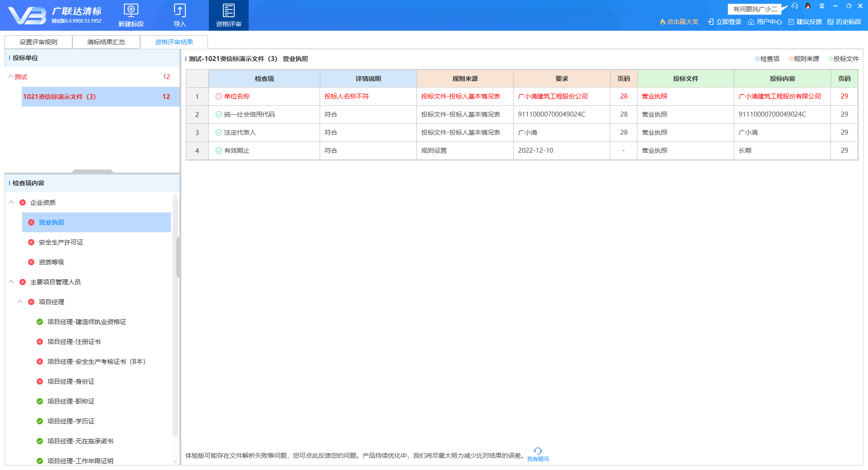Viewport: 868px width, 470px height.
Task: Click the 规则来源 orange legend swatch
Action: 791,59
